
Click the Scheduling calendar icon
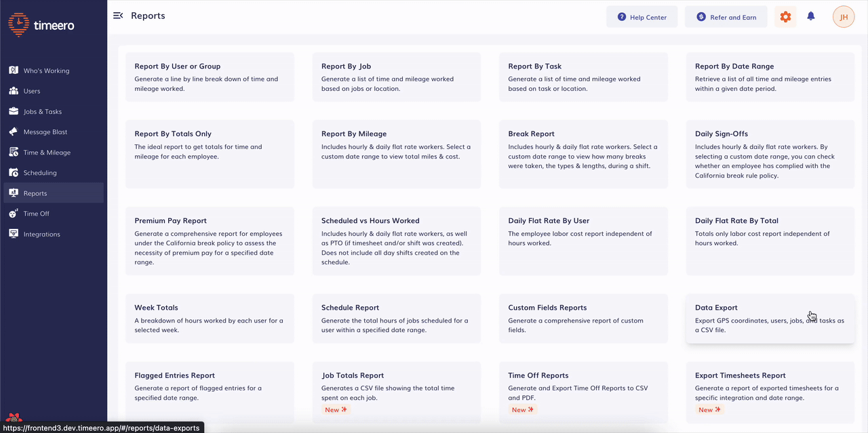[x=14, y=173]
